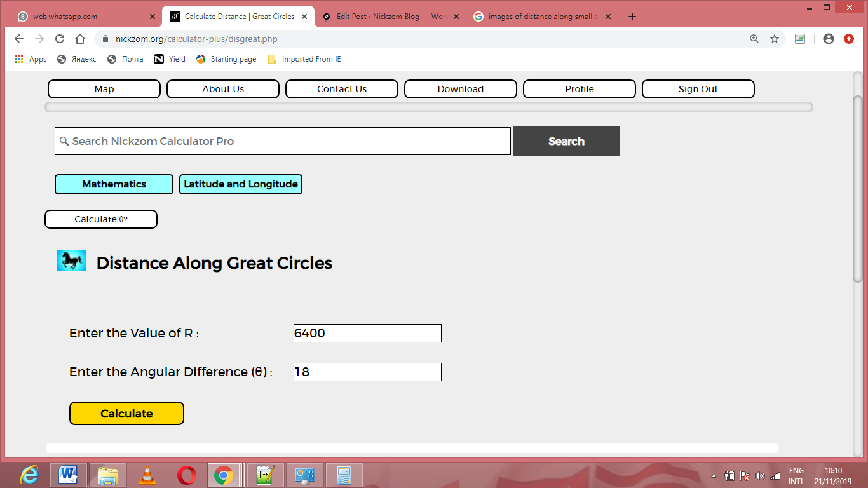Open Microsoft Word from the taskbar
Screen dimensions: 868x488
pos(68,475)
